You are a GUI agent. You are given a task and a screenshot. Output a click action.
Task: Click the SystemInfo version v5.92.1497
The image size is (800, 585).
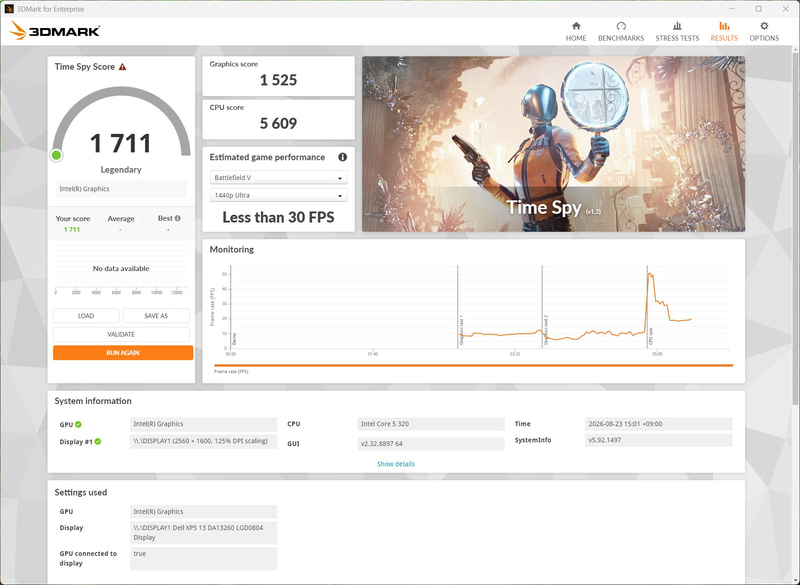[658, 440]
